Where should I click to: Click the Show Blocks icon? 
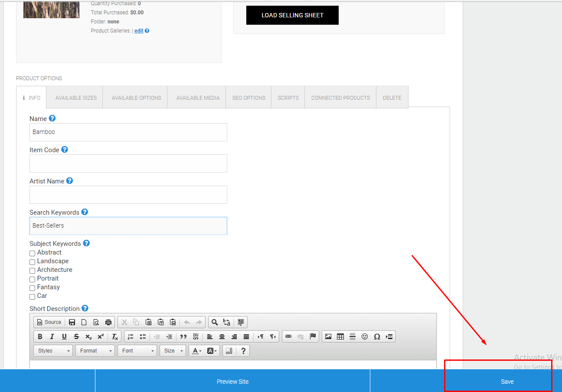point(229,351)
